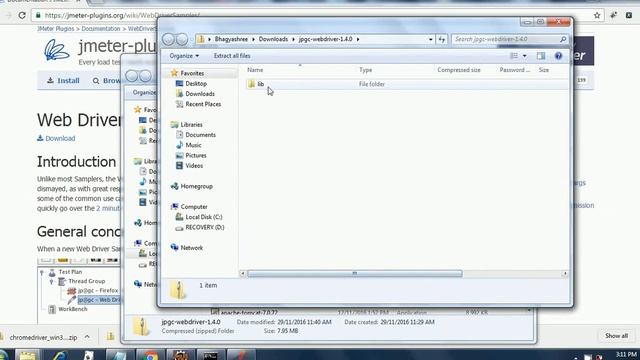Image resolution: width=640 pixels, height=360 pixels.
Task: Select Thread Group in webpage tree image
Action: coord(87,281)
